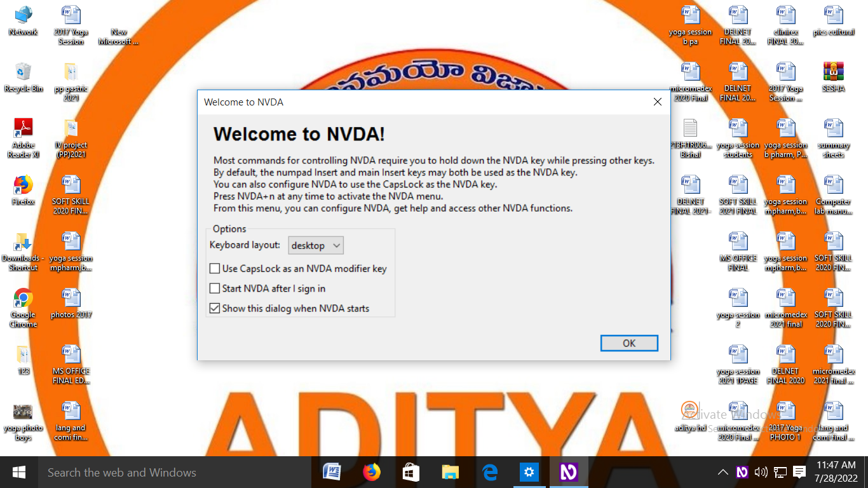This screenshot has width=868, height=488.
Task: Select SOFT SKILL 2021 FINAL document
Action: point(738,194)
